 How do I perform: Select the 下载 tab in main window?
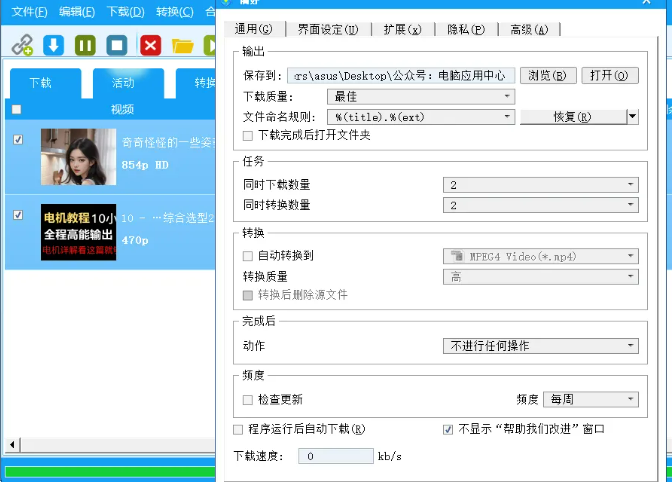[45, 83]
